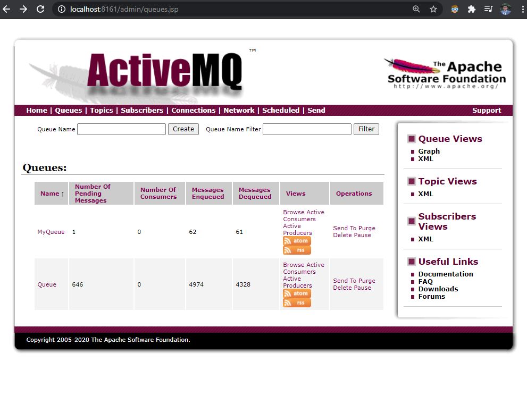Open the Documentation useful link
Image resolution: width=527 pixels, height=420 pixels.
pos(446,274)
